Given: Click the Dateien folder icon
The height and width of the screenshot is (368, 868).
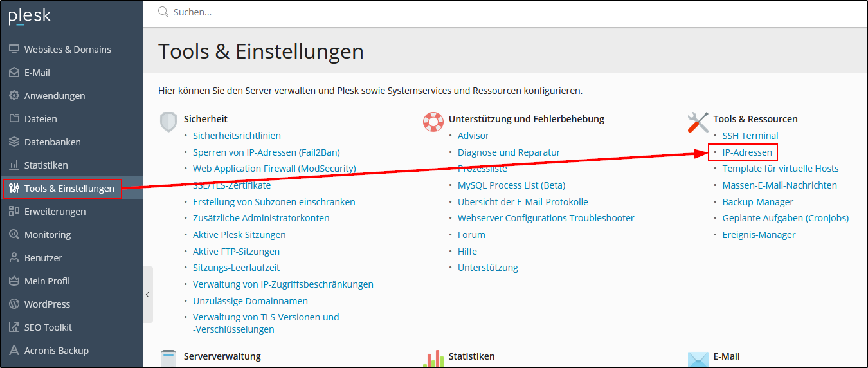Looking at the screenshot, I should pos(14,119).
